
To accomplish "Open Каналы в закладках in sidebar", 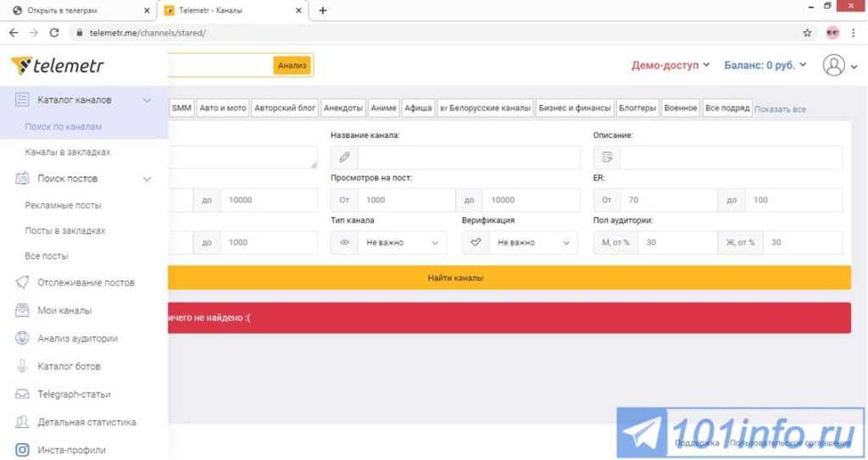I will pos(68,152).
